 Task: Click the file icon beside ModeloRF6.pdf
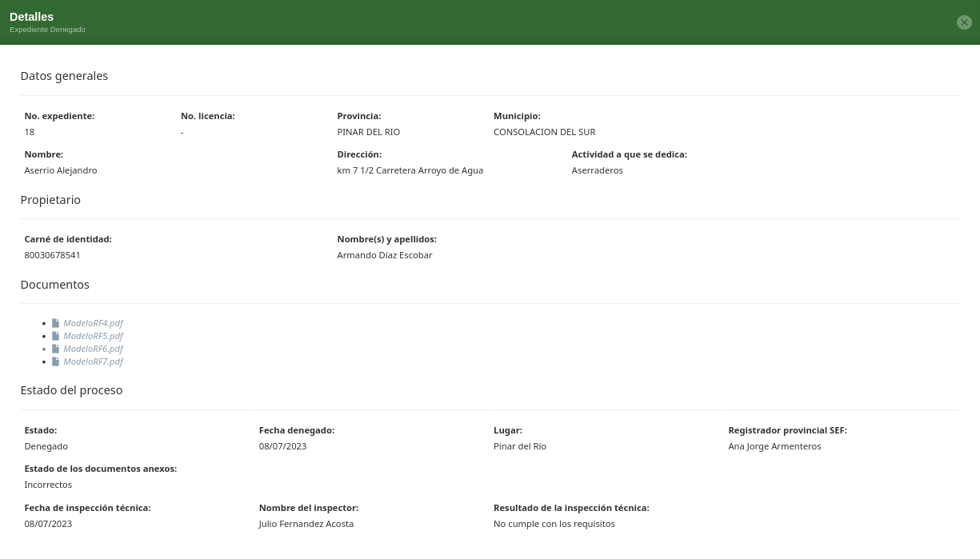pos(55,349)
